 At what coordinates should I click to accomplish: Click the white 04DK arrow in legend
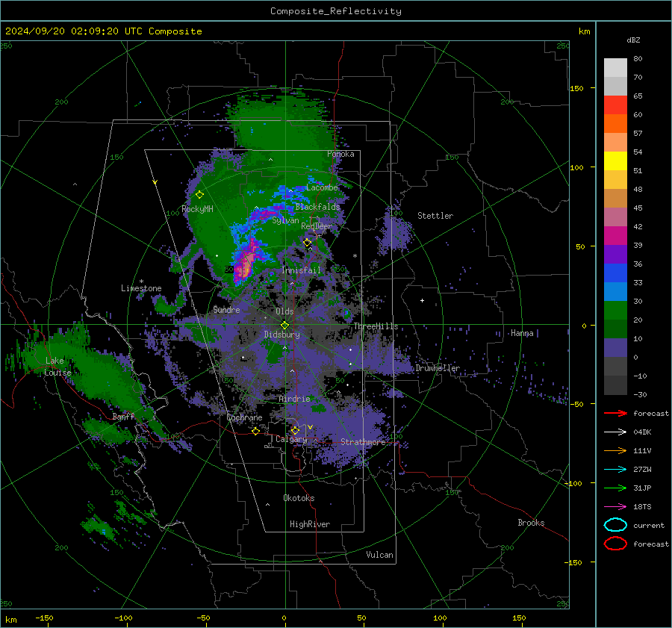pos(615,432)
